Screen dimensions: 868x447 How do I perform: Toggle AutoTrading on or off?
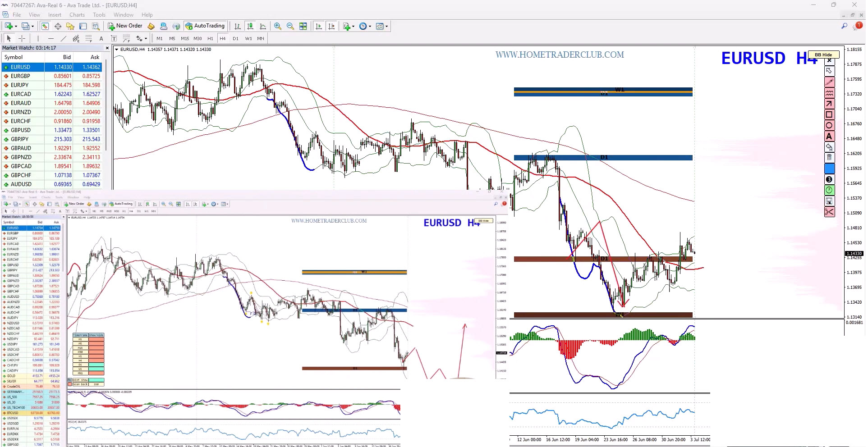[x=205, y=26]
